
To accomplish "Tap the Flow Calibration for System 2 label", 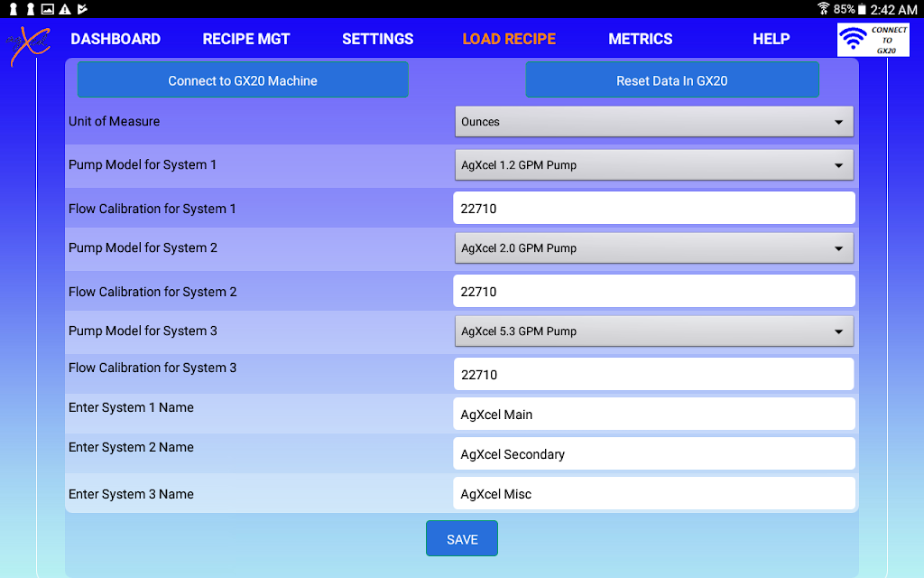I will click(152, 292).
